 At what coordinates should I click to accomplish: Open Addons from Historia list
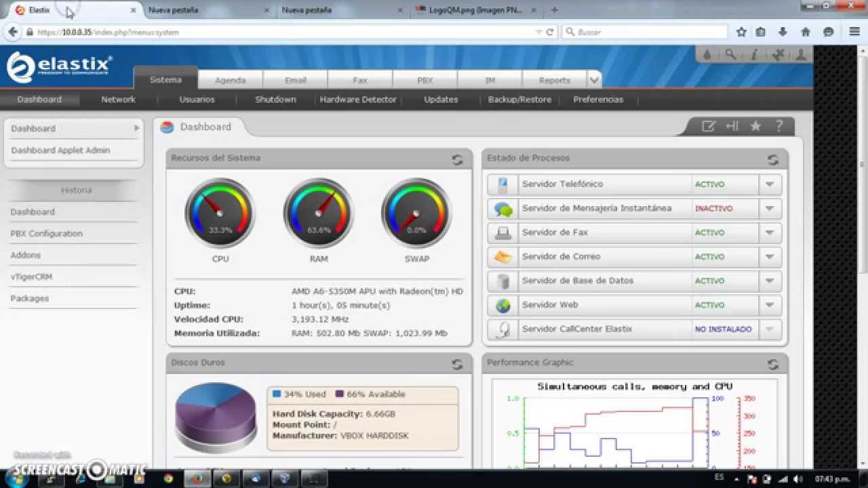click(25, 255)
